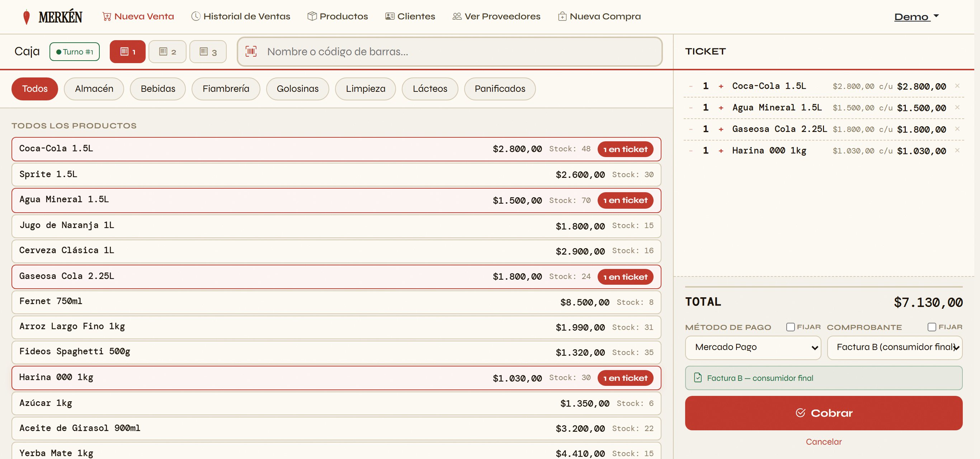Filter products by Almacén
Viewport: 980px width, 459px height.
click(x=94, y=89)
